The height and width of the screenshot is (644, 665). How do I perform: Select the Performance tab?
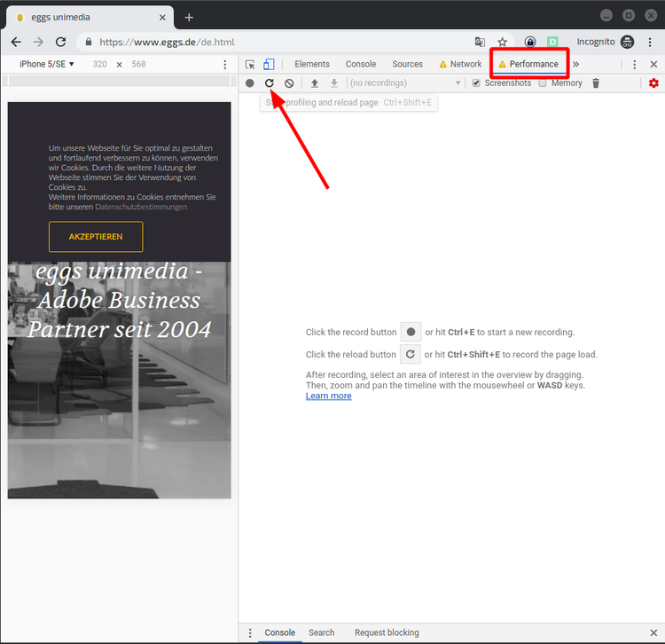[528, 64]
